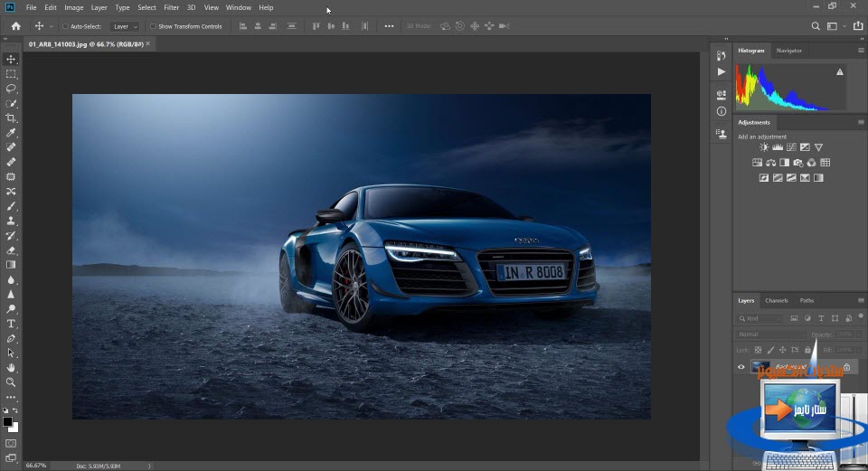Select the Quick Selection tool
Viewport: 868px width, 471px height.
tap(11, 103)
